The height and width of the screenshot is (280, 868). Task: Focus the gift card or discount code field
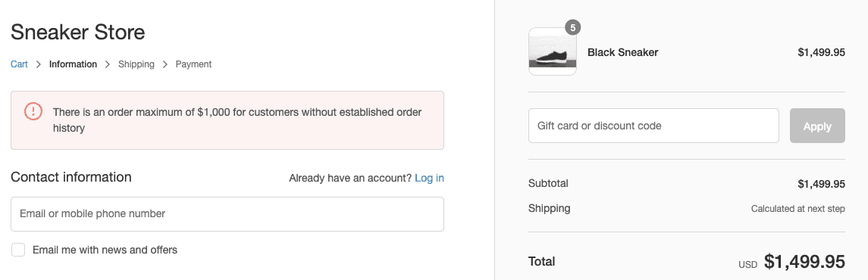point(653,126)
